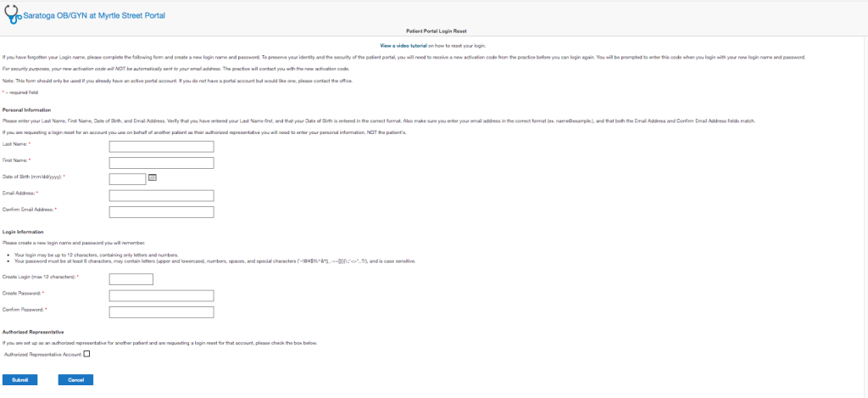Click the Submit button

pos(20,379)
